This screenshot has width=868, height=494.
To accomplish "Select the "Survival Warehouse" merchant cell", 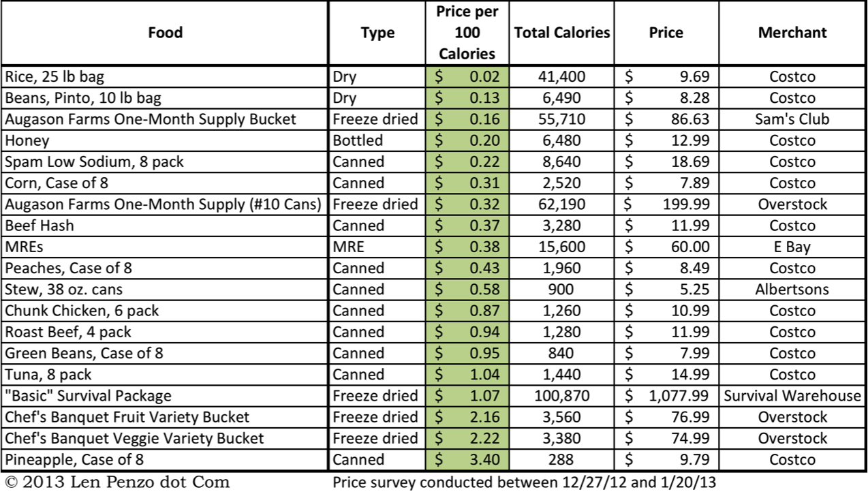I will coord(792,396).
